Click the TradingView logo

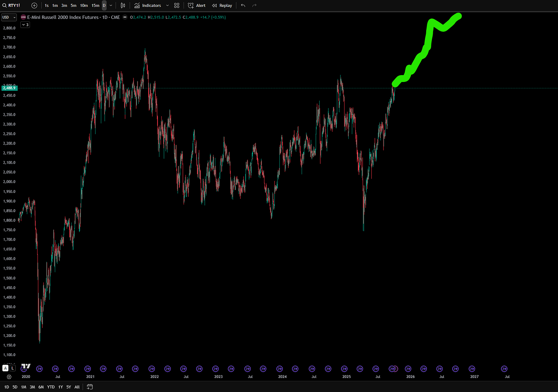pyautogui.click(x=26, y=366)
